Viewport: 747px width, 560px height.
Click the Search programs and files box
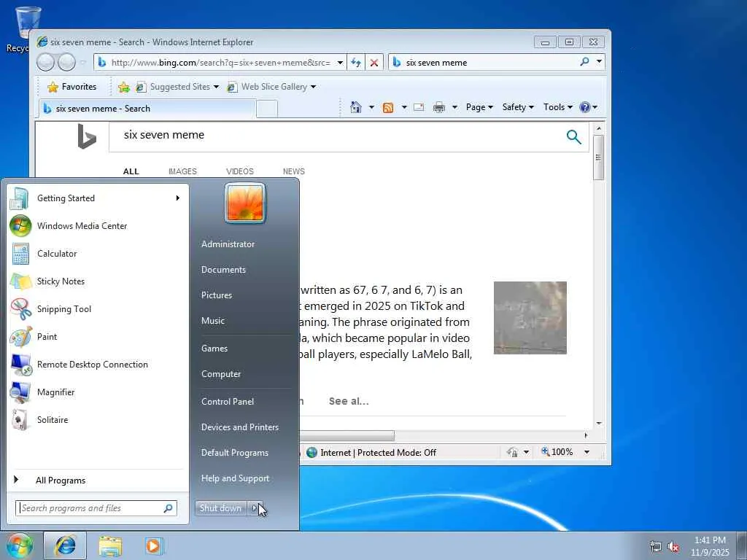[96, 508]
